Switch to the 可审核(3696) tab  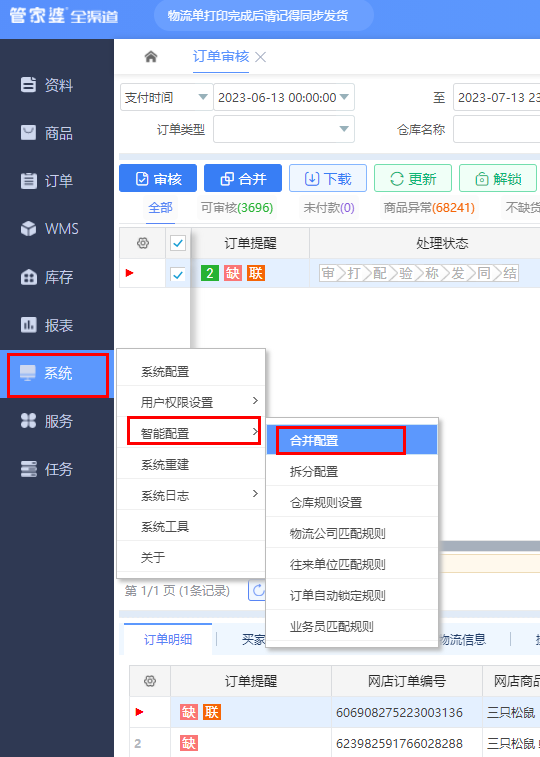pyautogui.click(x=237, y=208)
